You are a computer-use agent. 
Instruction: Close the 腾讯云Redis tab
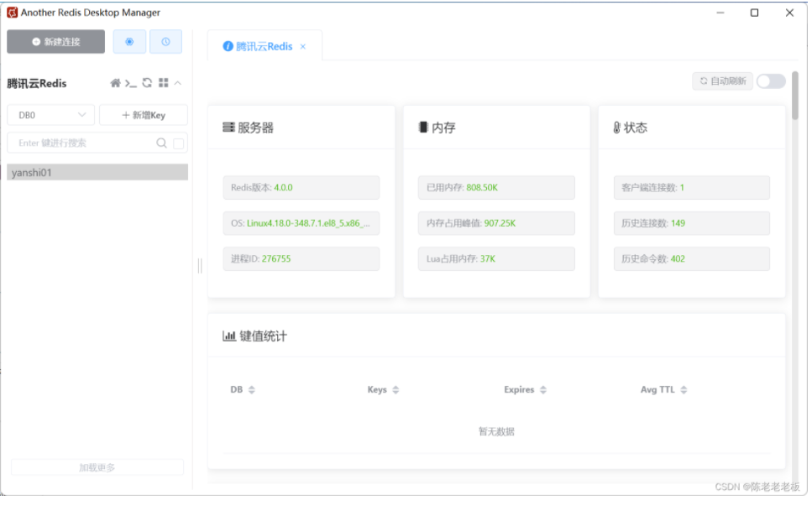click(303, 47)
